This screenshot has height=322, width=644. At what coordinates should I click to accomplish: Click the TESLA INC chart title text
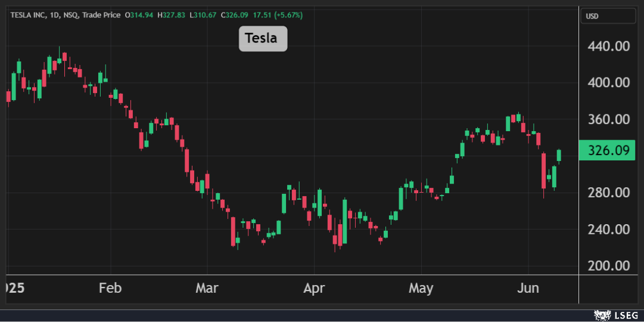66,16
